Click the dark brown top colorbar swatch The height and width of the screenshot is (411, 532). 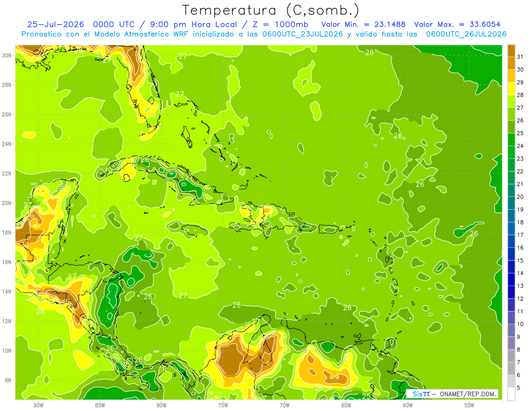[511, 51]
